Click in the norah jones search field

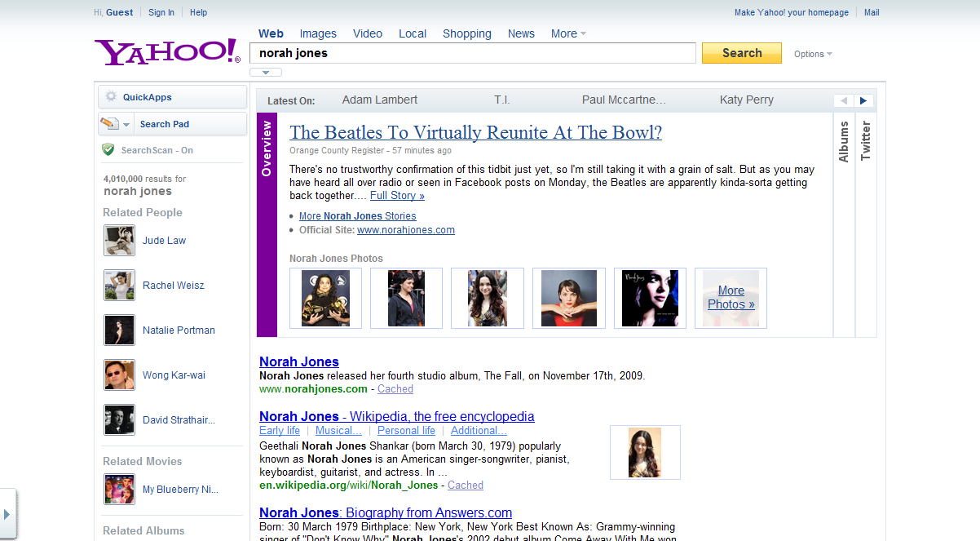[473, 53]
